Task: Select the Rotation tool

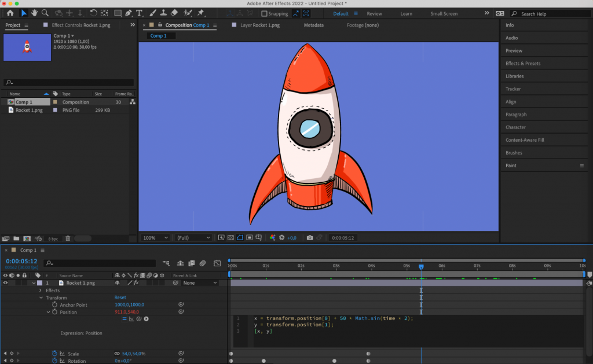Action: coord(94,12)
